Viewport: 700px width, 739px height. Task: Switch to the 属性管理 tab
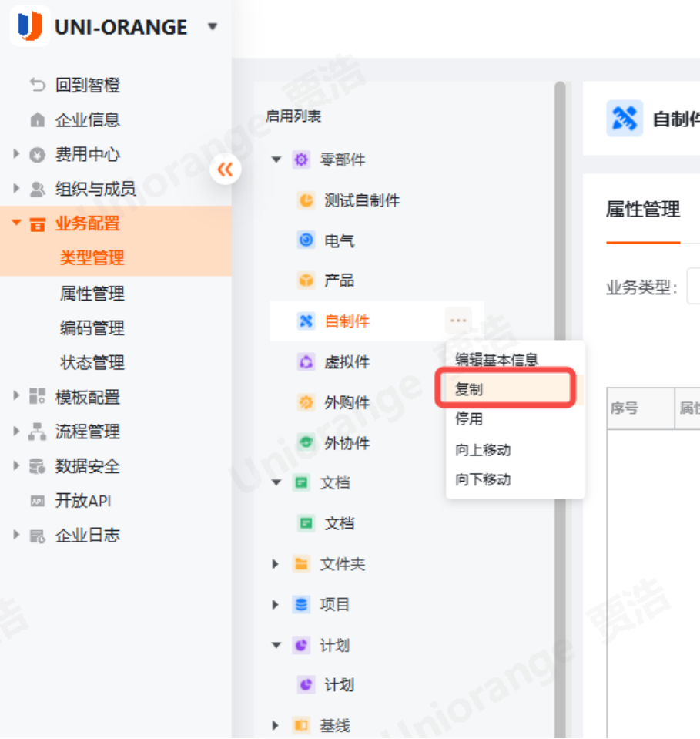pos(642,209)
